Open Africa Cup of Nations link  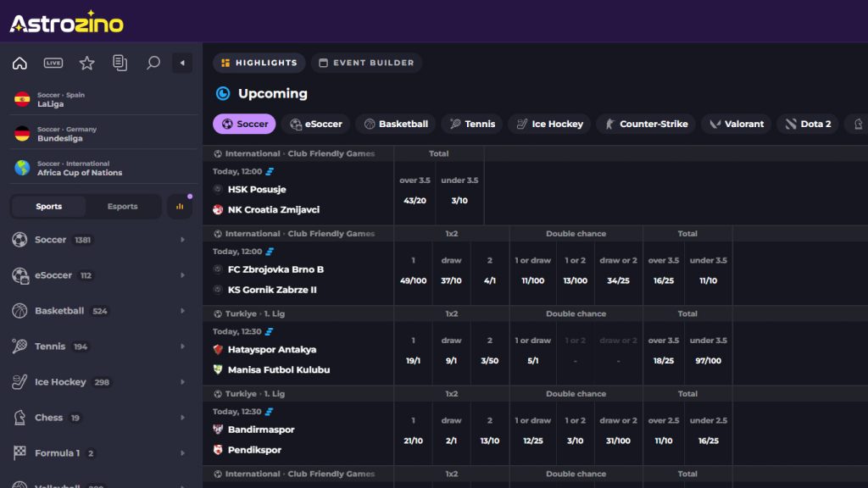(103, 168)
